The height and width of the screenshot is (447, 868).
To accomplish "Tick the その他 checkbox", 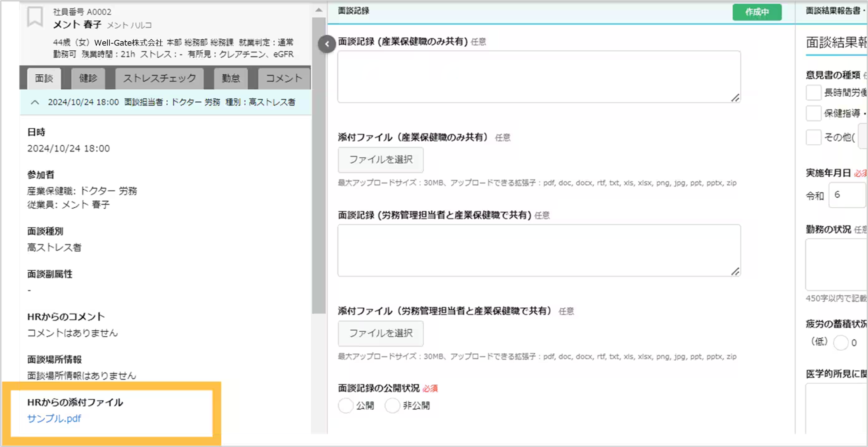I will (813, 137).
